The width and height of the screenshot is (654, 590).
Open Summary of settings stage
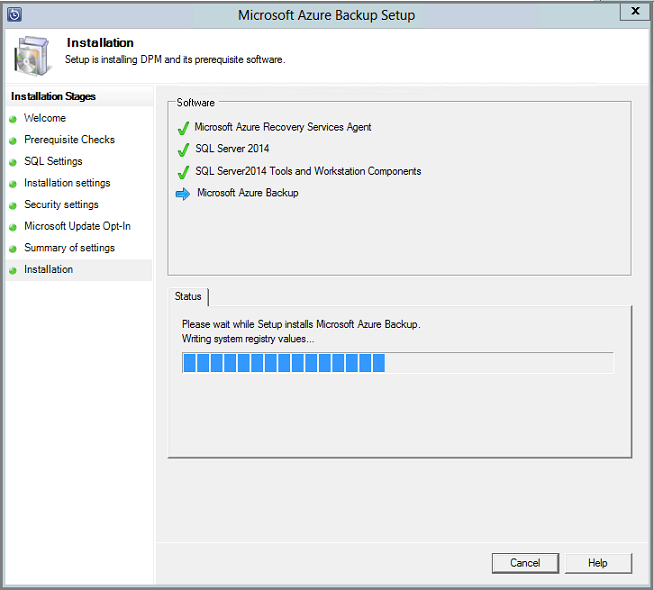coord(69,248)
